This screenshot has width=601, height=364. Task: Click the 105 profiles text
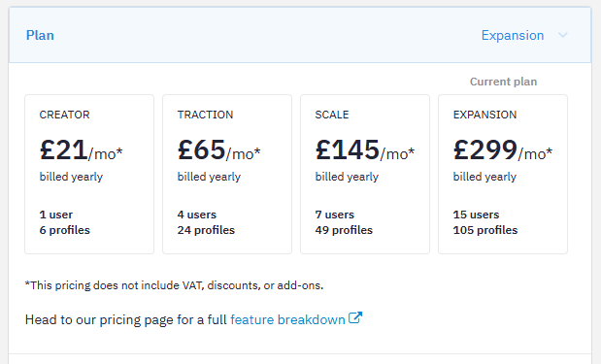click(x=485, y=230)
